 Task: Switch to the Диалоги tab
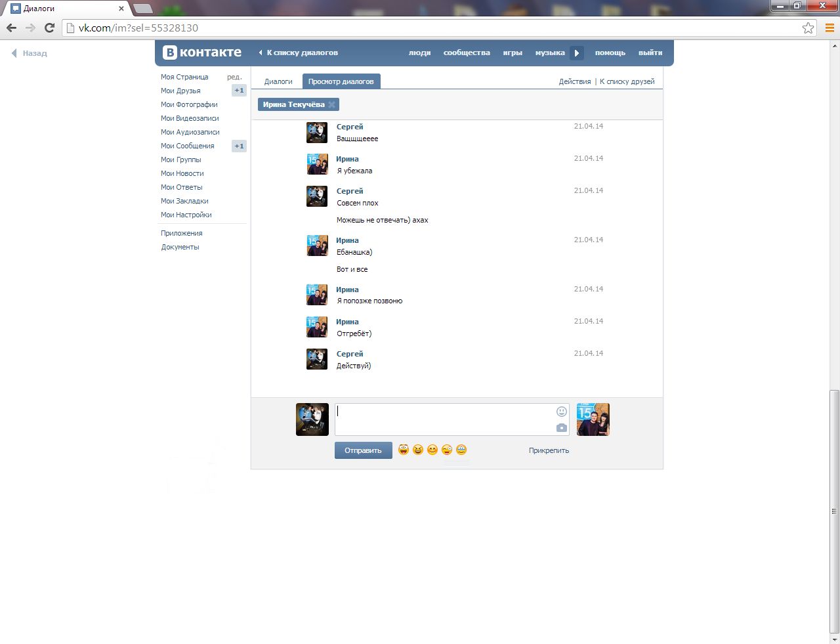[278, 81]
